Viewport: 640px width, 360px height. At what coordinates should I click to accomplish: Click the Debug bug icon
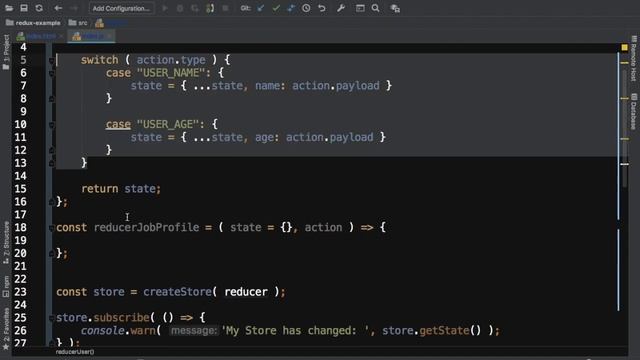click(180, 8)
